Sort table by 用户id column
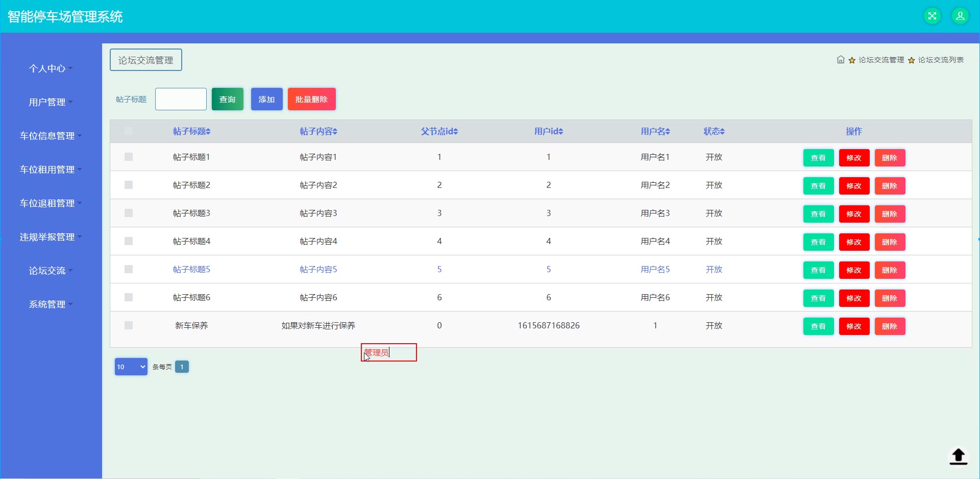This screenshot has height=479, width=980. [x=549, y=131]
